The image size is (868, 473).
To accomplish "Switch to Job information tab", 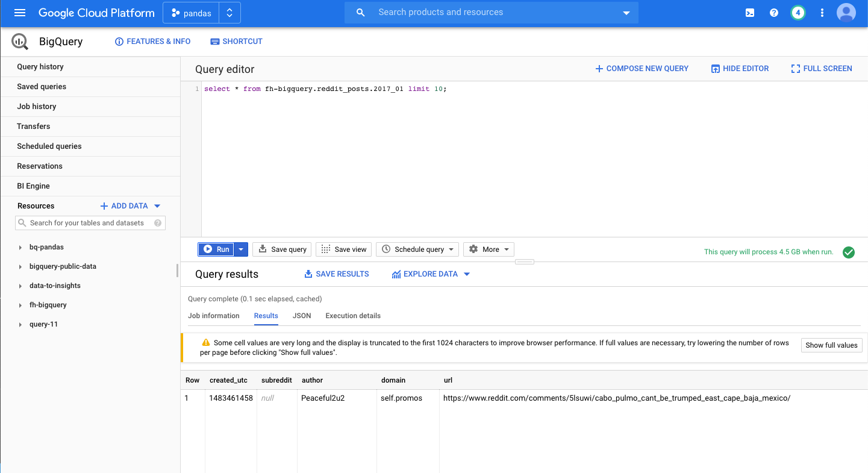I will point(214,316).
